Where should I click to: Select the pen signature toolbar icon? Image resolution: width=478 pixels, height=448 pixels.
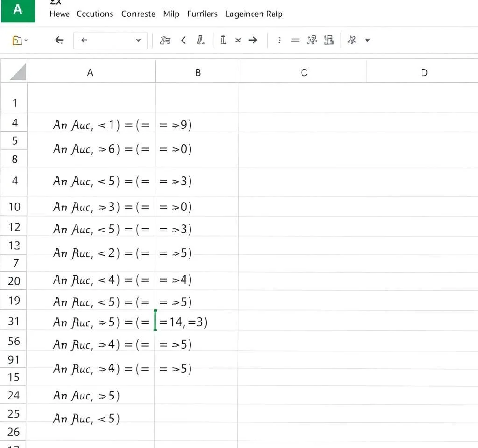165,40
